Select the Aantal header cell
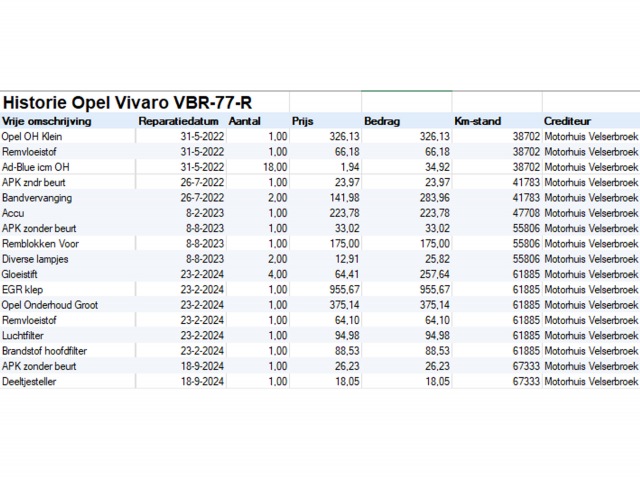The image size is (640, 479). point(245,121)
